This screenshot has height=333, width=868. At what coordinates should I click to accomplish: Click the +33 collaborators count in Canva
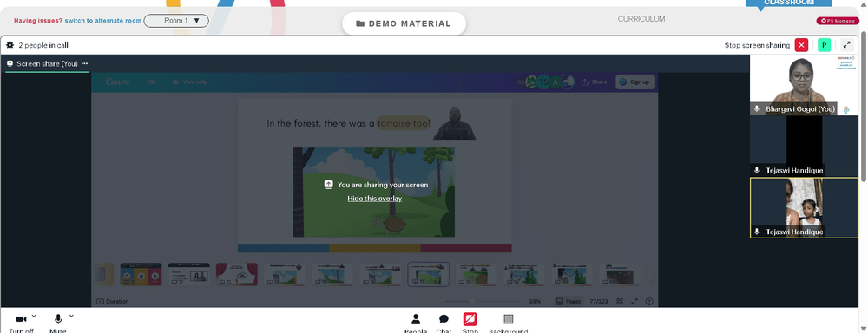click(519, 82)
